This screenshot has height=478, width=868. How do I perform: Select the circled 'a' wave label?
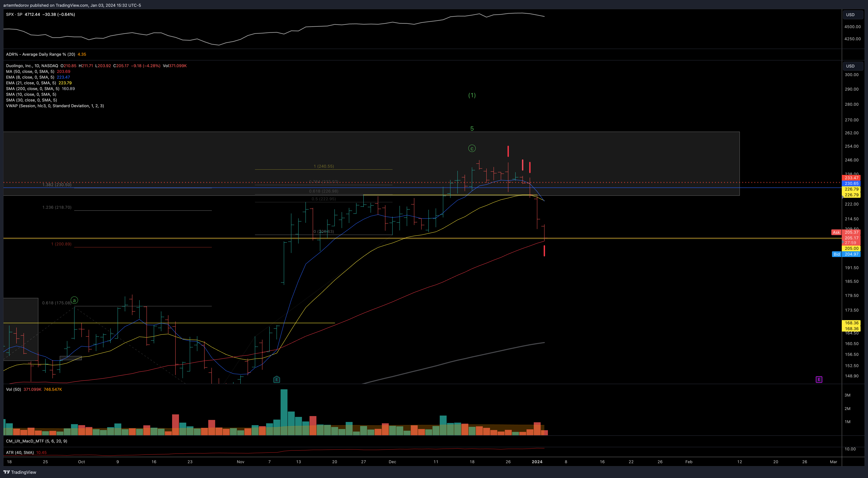[75, 300]
